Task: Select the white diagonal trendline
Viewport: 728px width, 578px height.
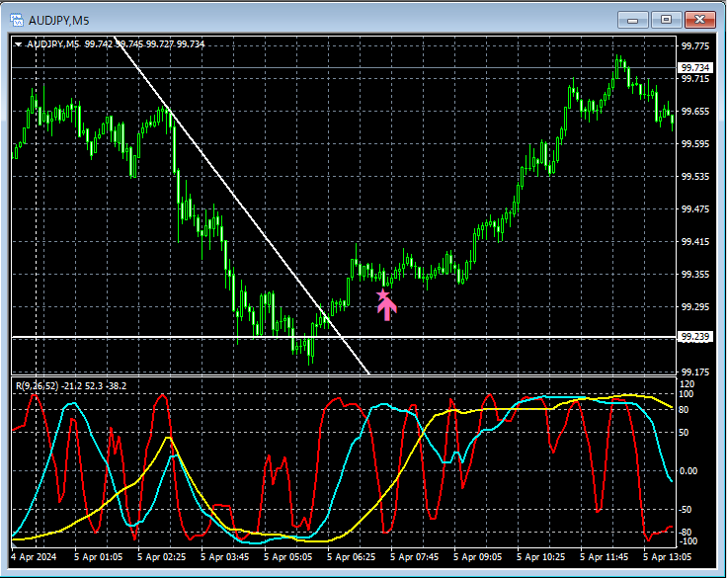Action: click(x=241, y=205)
